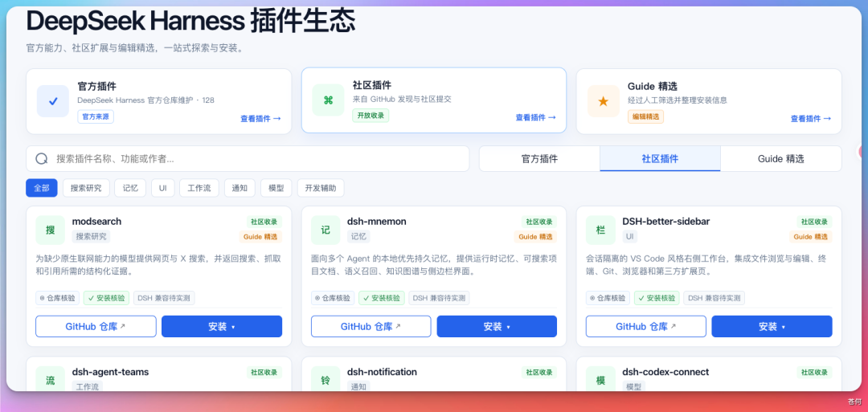
Task: Click the dsh-notification plugin title
Action: (x=382, y=372)
